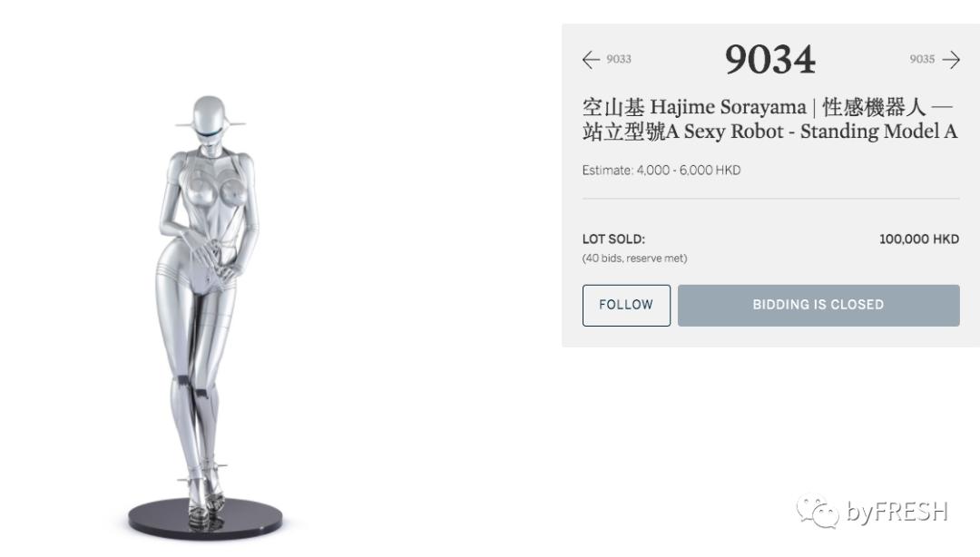Open lot 9033 number link

619,59
